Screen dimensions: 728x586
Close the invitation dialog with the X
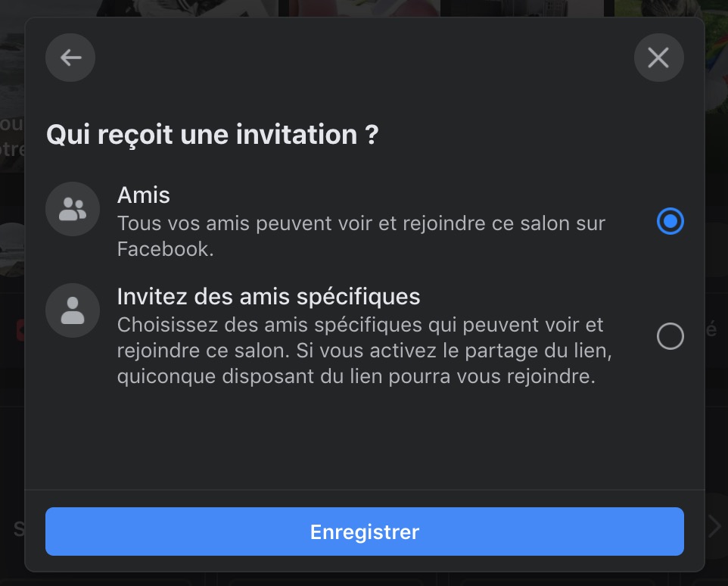658,58
